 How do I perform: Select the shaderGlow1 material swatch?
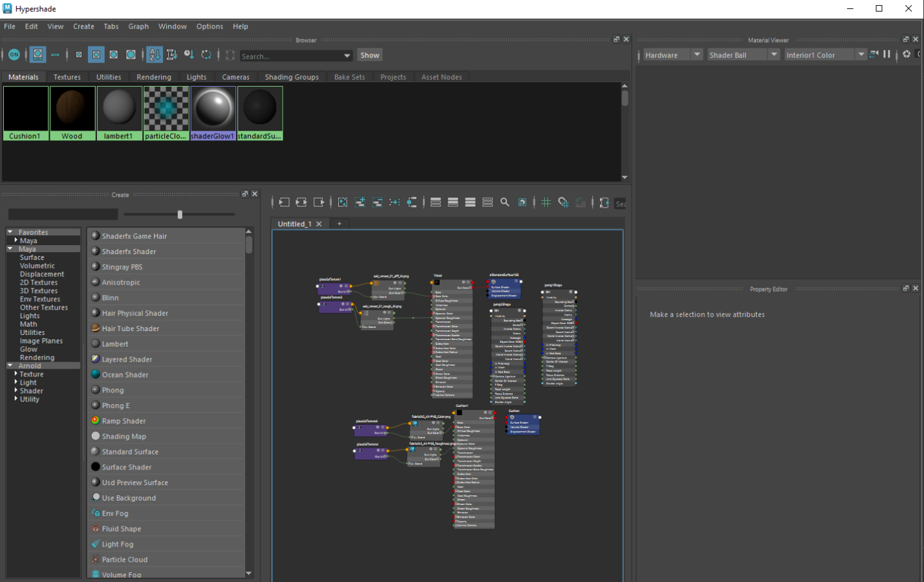click(213, 113)
